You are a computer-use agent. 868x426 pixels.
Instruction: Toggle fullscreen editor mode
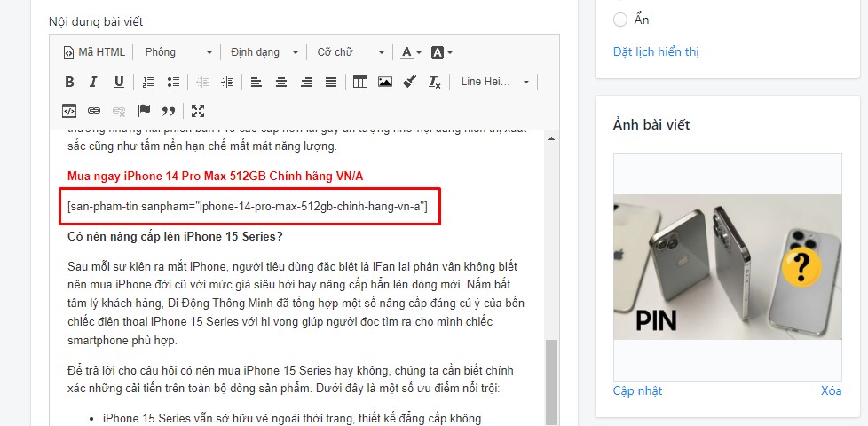(x=198, y=111)
